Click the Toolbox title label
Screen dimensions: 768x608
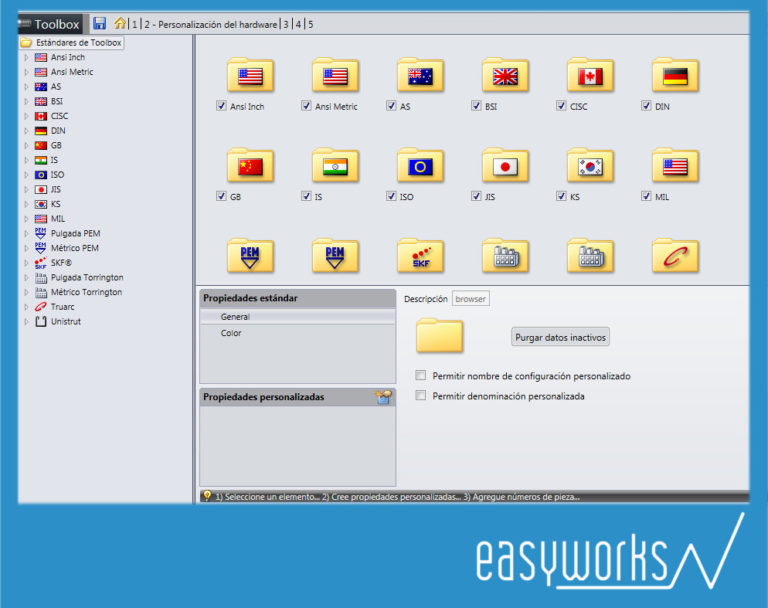[56, 24]
